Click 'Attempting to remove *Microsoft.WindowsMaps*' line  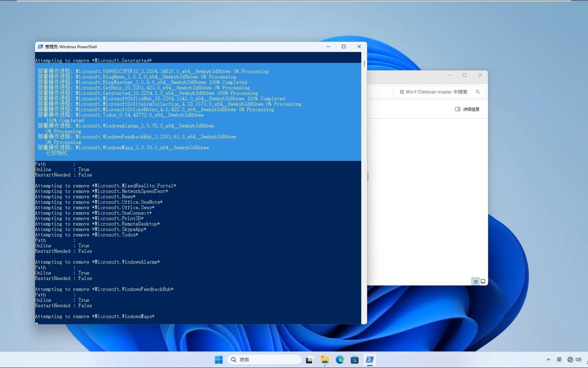[x=95, y=317]
